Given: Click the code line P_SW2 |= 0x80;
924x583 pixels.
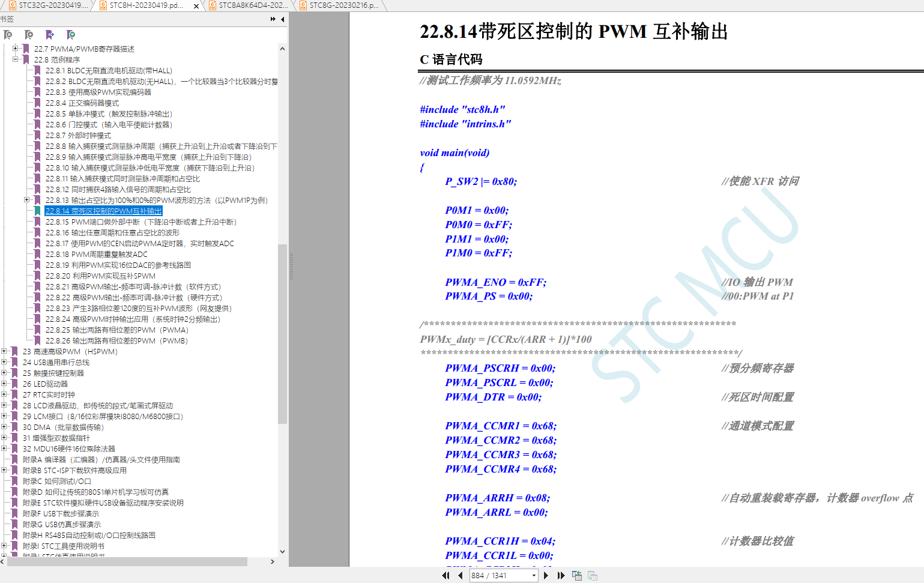Looking at the screenshot, I should click(481, 181).
